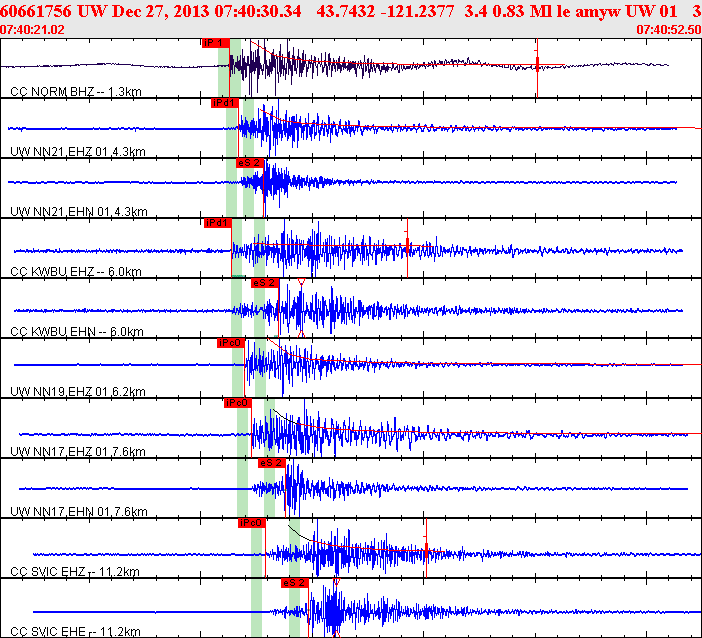Click the 'Ml' magnitude type in header
Viewport: 702px width, 638px height.
(540, 11)
